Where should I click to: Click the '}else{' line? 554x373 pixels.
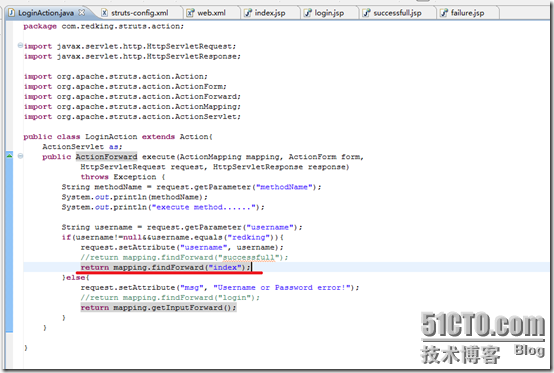click(x=76, y=278)
